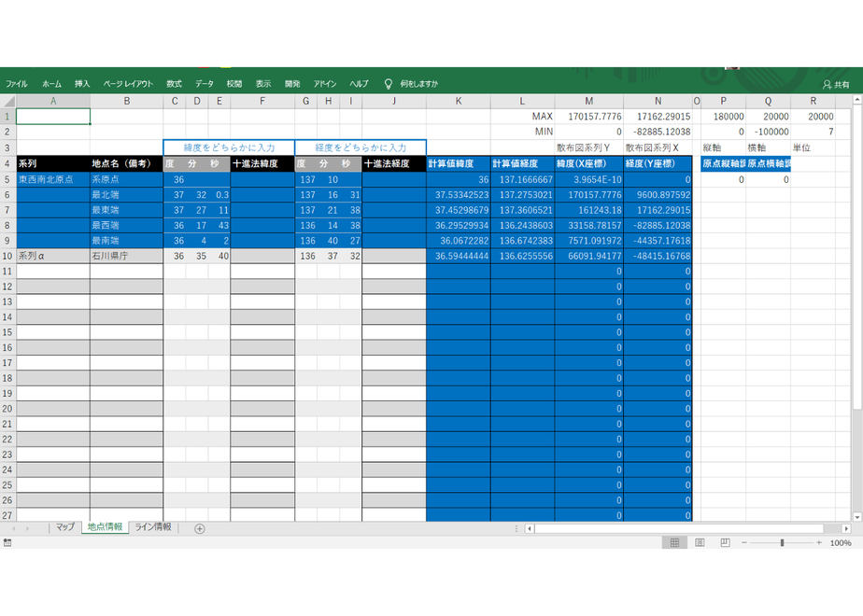Click the MAX label cell

click(x=522, y=117)
